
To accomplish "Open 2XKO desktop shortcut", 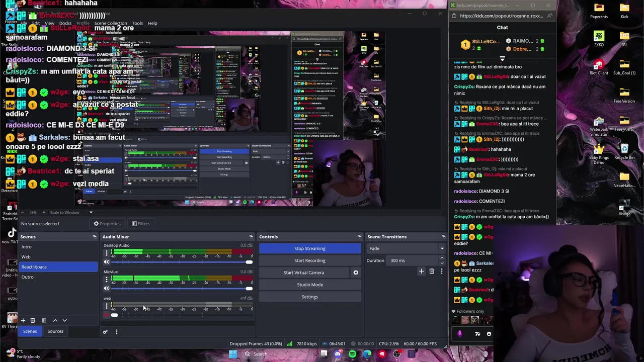I will pyautogui.click(x=599, y=39).
